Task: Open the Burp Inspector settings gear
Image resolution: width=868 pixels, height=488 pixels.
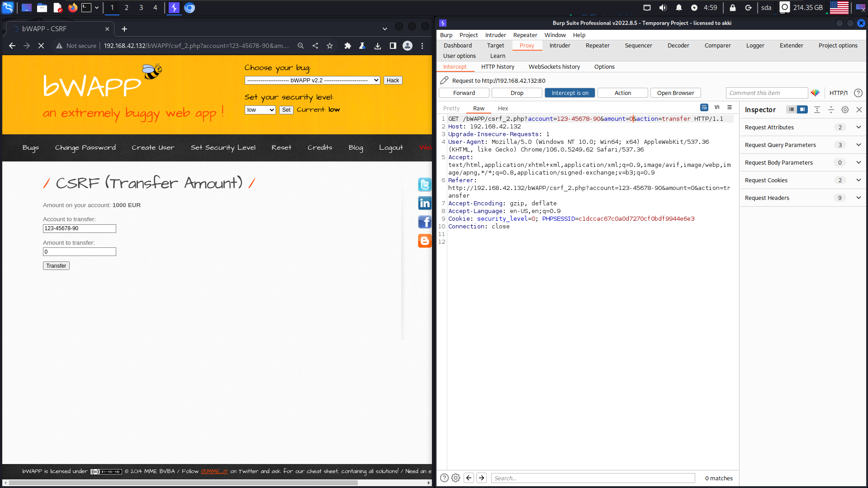Action: click(845, 110)
